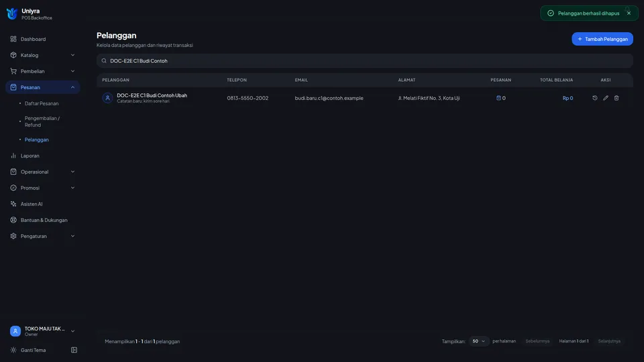This screenshot has width=644, height=362.
Task: Focus the customer search field
Action: pos(365,61)
